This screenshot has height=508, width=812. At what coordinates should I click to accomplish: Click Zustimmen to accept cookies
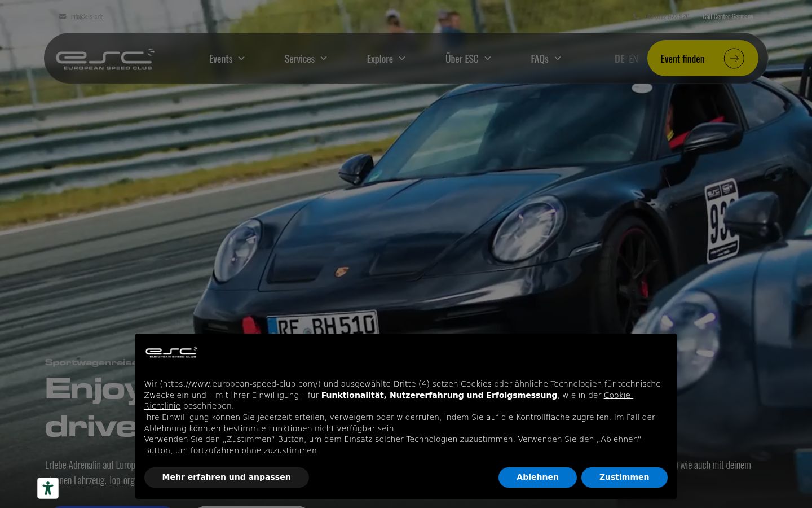tap(624, 478)
